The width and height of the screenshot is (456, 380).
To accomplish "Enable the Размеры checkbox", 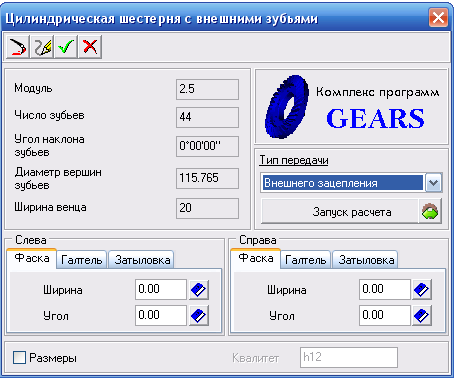I will pyautogui.click(x=19, y=358).
